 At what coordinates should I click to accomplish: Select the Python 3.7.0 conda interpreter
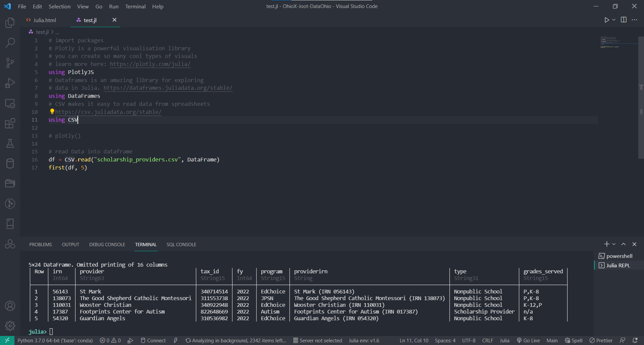click(55, 340)
